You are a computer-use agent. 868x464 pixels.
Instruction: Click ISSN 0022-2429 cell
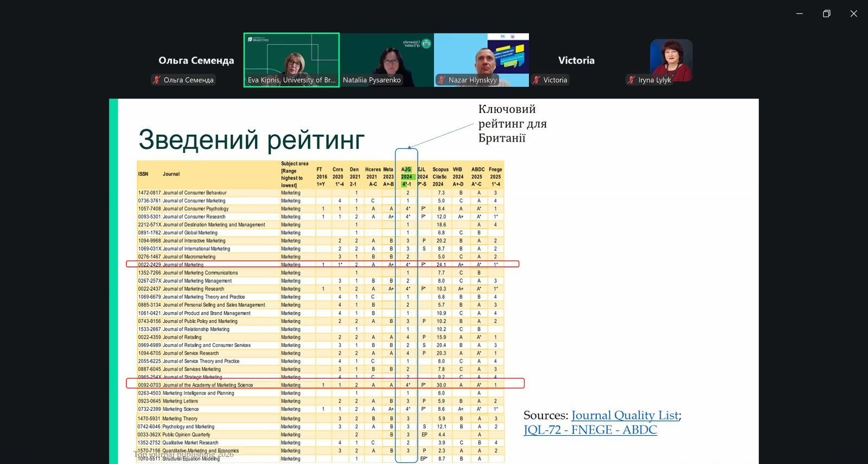[x=149, y=265]
